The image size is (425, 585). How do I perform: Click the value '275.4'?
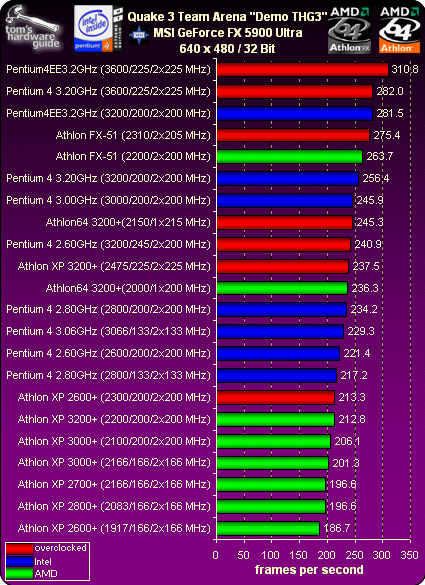point(387,135)
